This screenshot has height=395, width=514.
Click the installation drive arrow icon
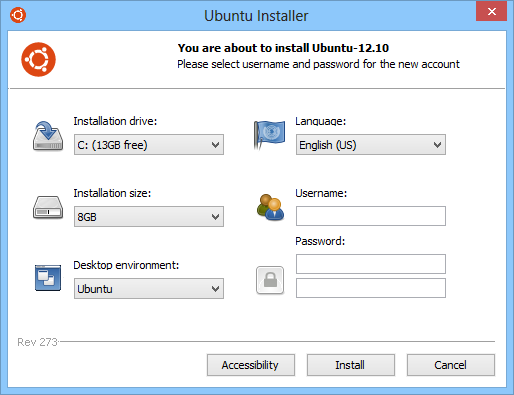(48, 135)
